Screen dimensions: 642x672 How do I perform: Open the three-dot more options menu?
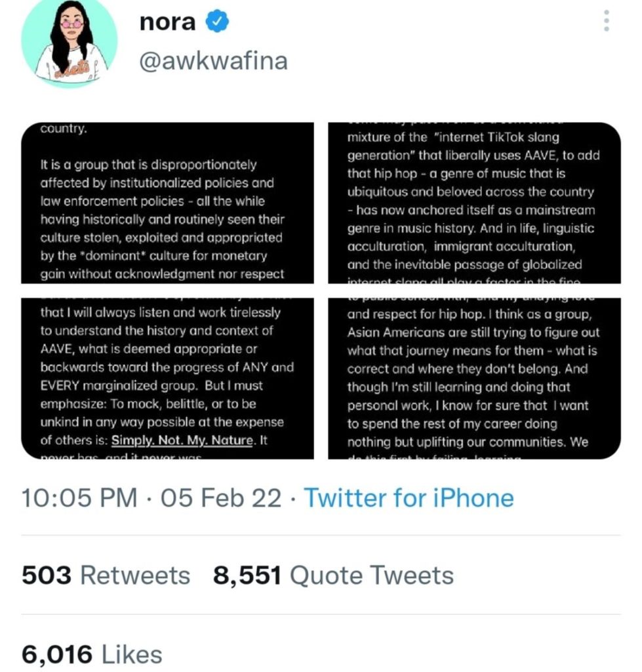click(606, 22)
